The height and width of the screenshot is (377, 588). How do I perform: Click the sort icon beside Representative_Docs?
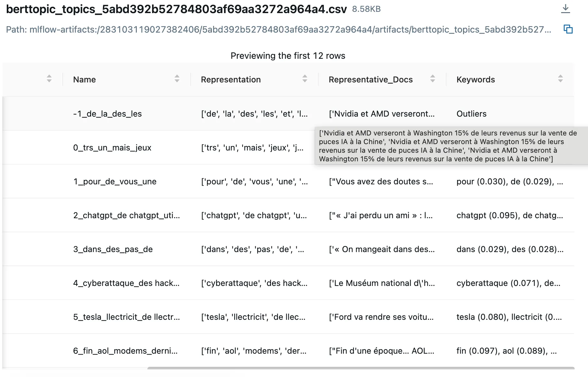tap(433, 79)
